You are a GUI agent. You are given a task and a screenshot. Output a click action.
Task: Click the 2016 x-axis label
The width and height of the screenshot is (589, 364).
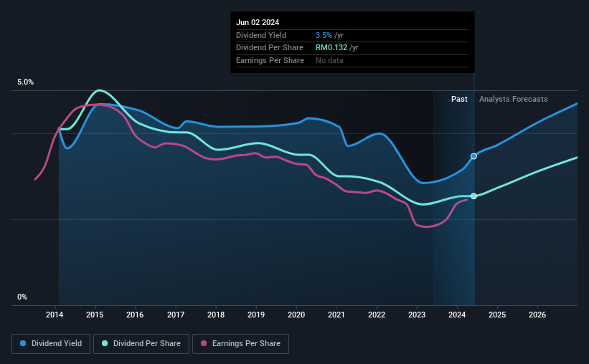(135, 315)
